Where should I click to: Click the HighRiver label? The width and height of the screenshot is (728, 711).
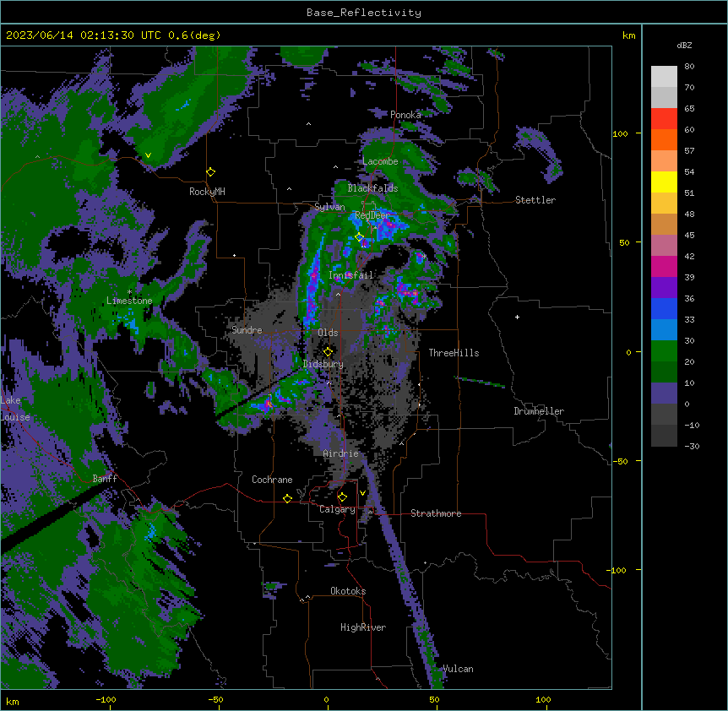click(x=363, y=627)
